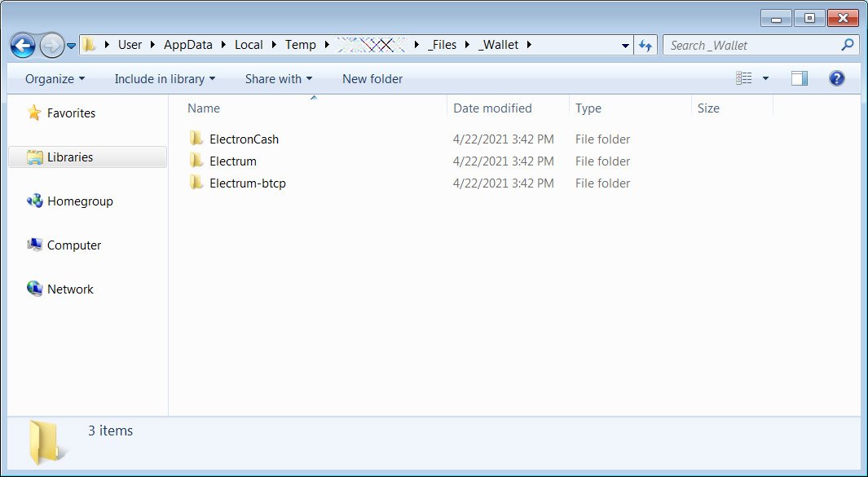Toggle the preview pane icon
Screen dimensions: 868x477
click(x=800, y=78)
